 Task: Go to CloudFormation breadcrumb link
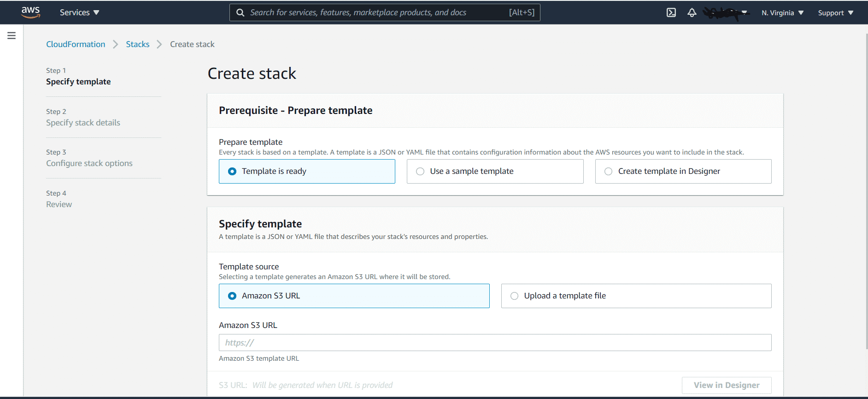coord(76,44)
